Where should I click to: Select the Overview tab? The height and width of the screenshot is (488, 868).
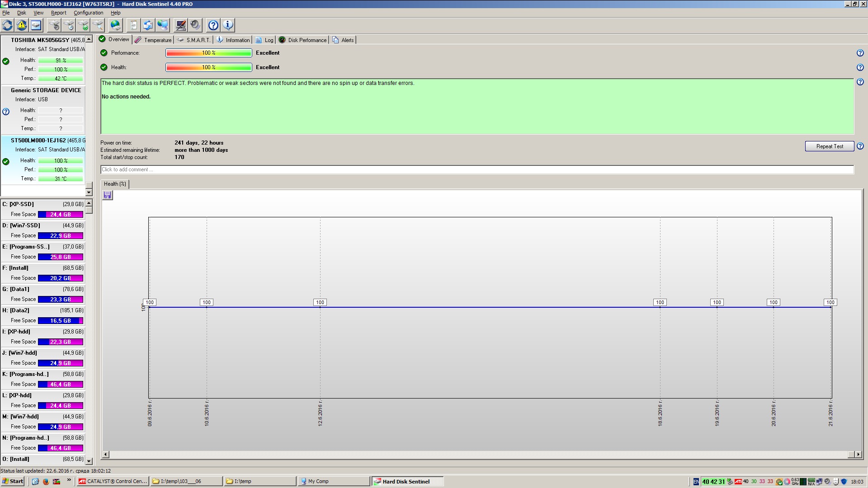(115, 39)
